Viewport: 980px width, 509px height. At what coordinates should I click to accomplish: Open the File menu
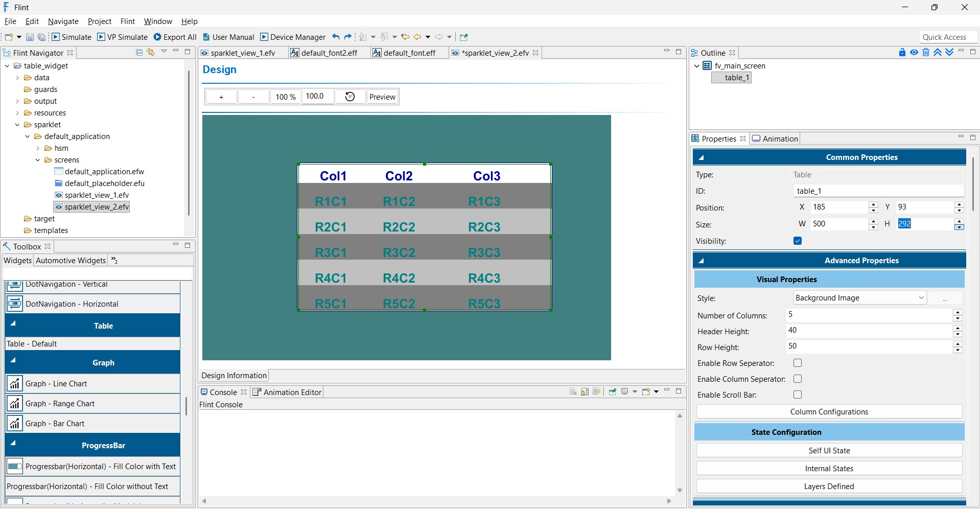click(10, 21)
